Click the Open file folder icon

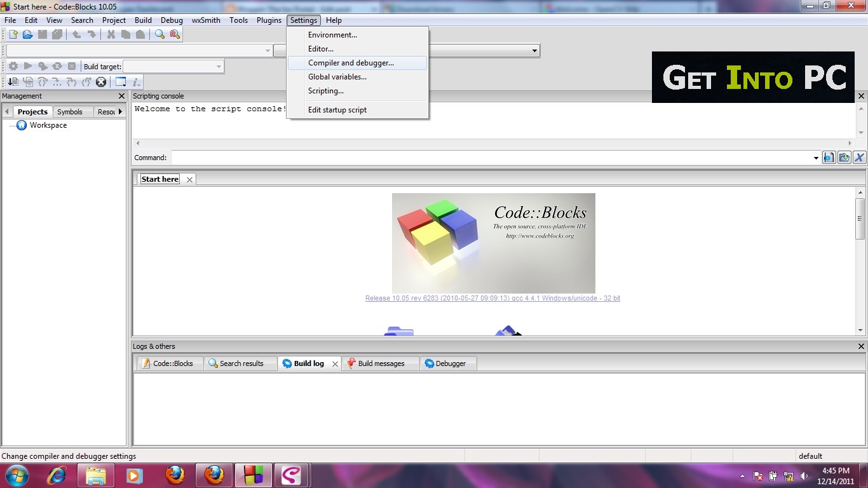point(28,35)
